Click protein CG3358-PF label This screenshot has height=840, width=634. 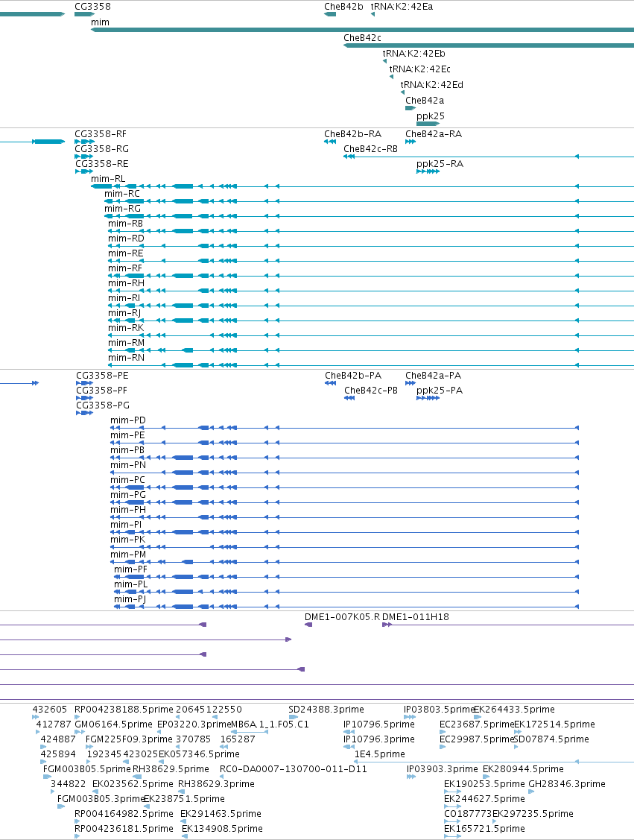point(102,391)
